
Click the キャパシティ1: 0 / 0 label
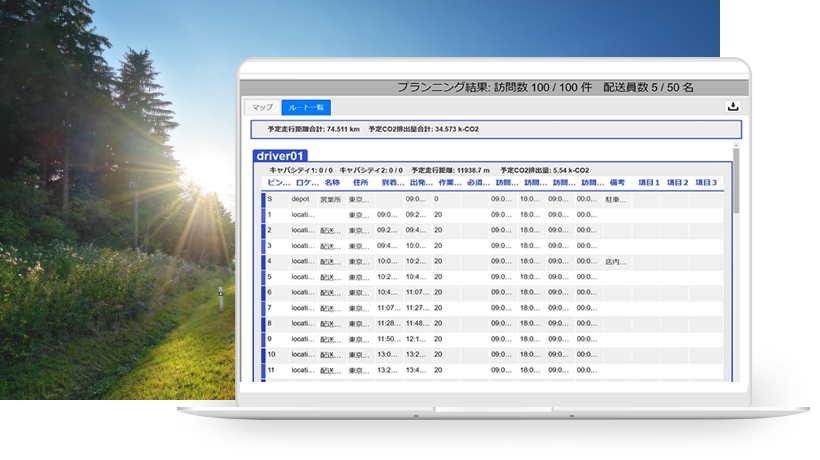pyautogui.click(x=301, y=170)
